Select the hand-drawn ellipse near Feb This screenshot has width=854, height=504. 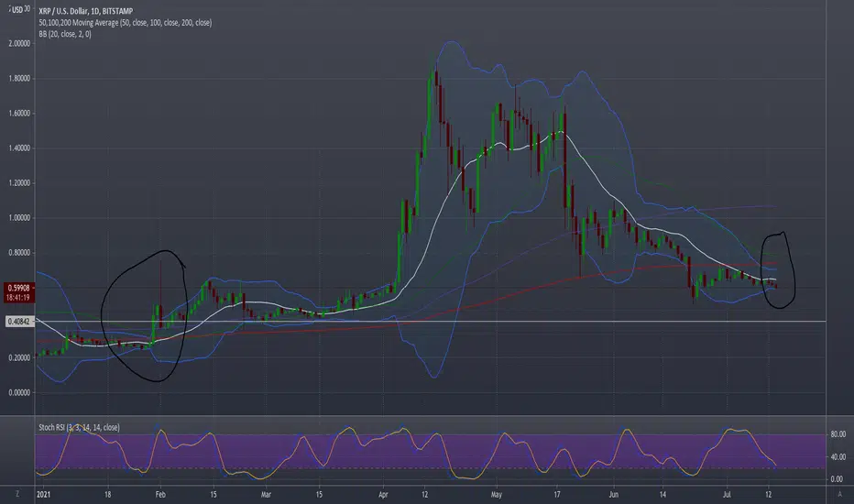[145, 316]
